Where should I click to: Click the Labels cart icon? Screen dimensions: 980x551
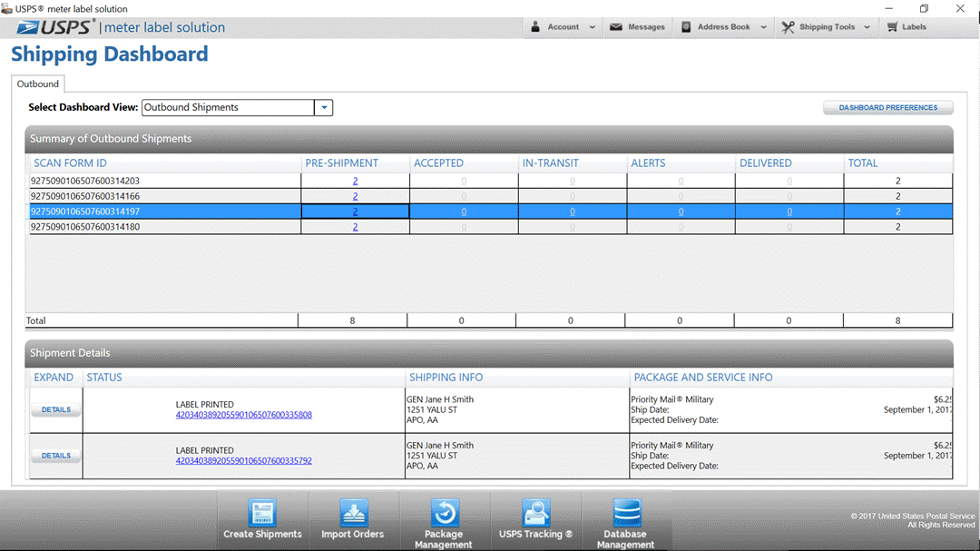(x=892, y=27)
